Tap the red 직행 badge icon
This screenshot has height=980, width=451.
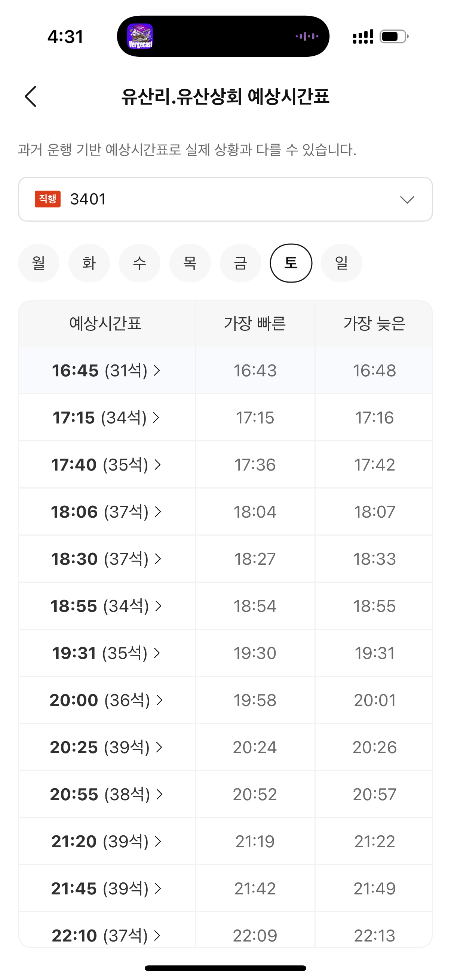[47, 199]
